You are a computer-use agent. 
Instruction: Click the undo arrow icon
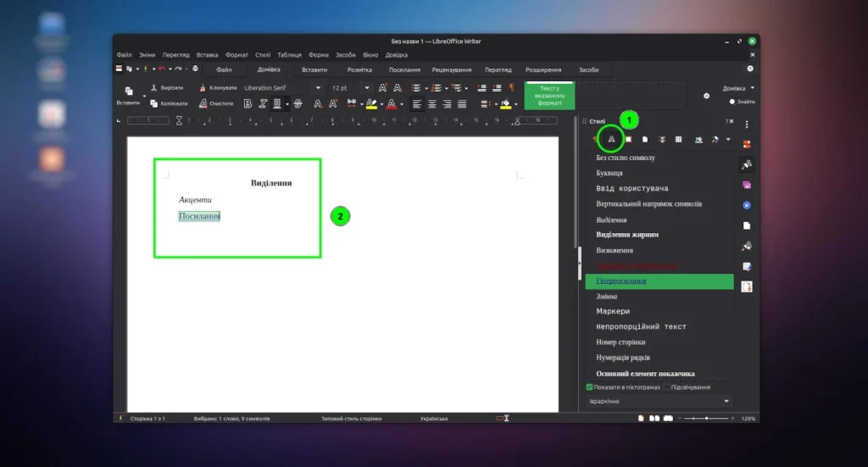click(x=162, y=69)
